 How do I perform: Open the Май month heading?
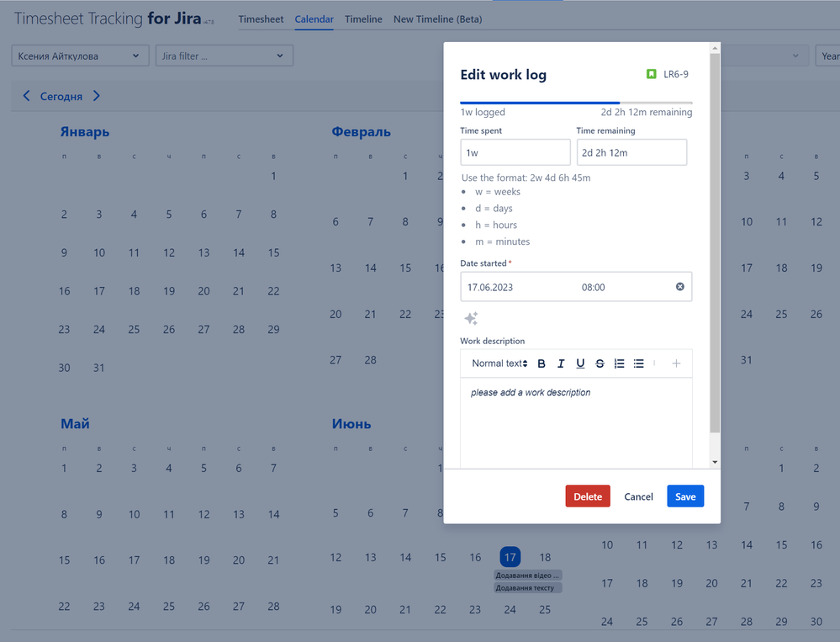click(75, 424)
